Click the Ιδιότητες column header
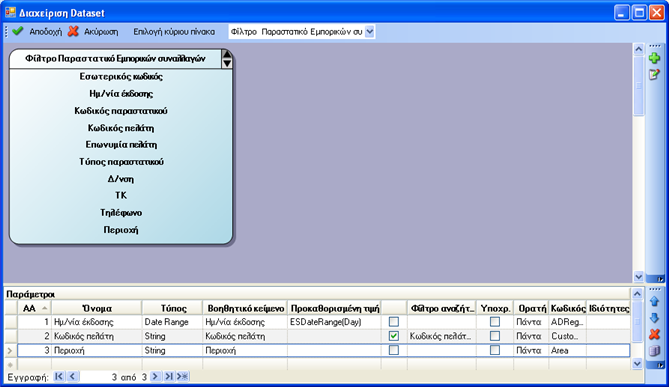 pyautogui.click(x=608, y=308)
